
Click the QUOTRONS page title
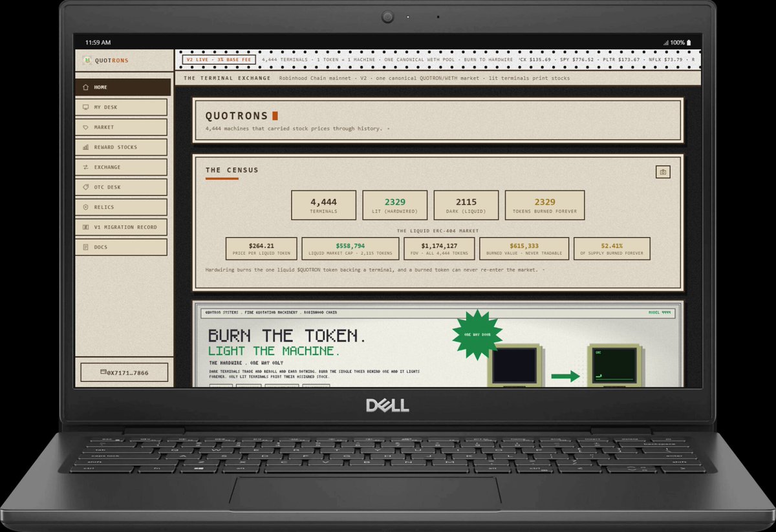click(237, 116)
